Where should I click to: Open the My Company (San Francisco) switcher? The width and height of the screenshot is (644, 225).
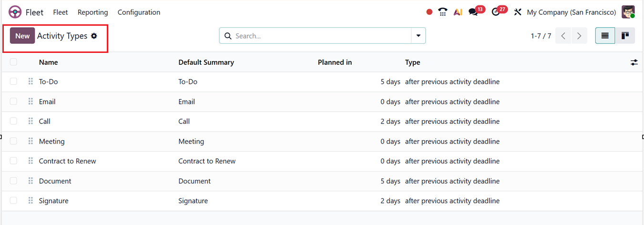(571, 12)
